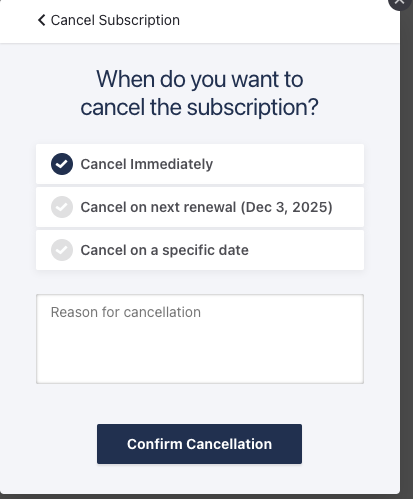Click the 'specific date' label text
The height and width of the screenshot is (499, 413).
coord(205,250)
